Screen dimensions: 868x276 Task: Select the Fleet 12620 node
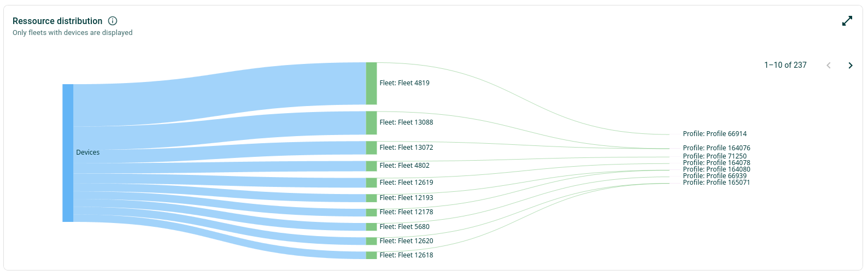pyautogui.click(x=372, y=241)
